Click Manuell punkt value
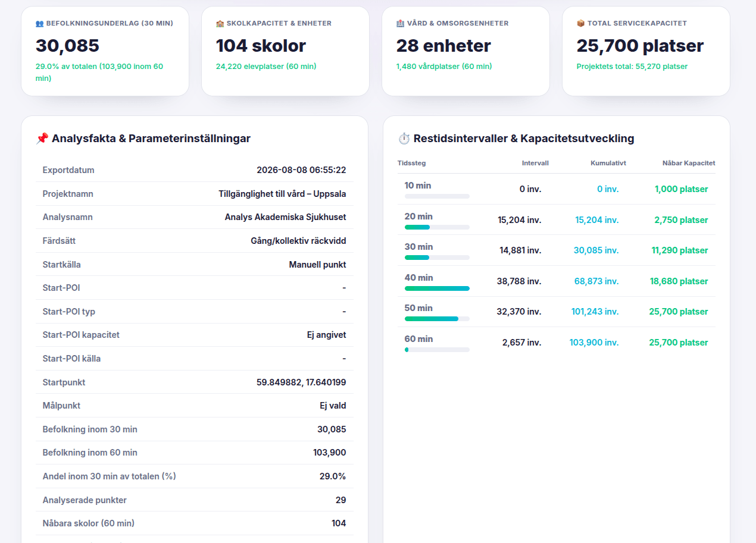 [x=317, y=265]
